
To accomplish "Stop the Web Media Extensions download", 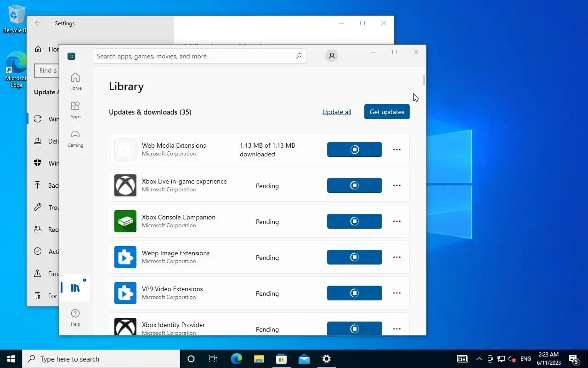I will tap(354, 149).
